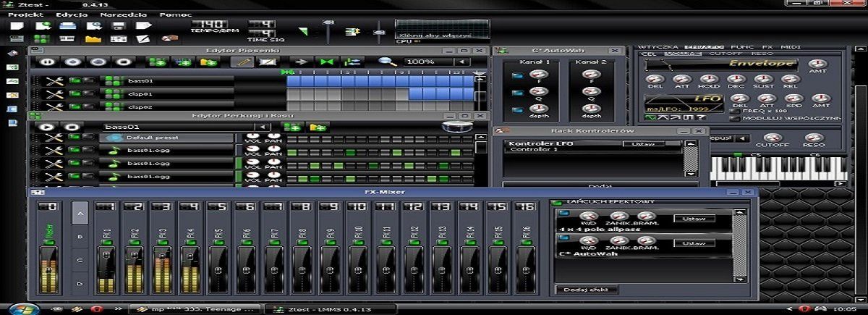Image resolution: width=868 pixels, height=315 pixels.
Task: Add beat/bassline in Edytor Perkusji i Basu
Action: click(292, 127)
